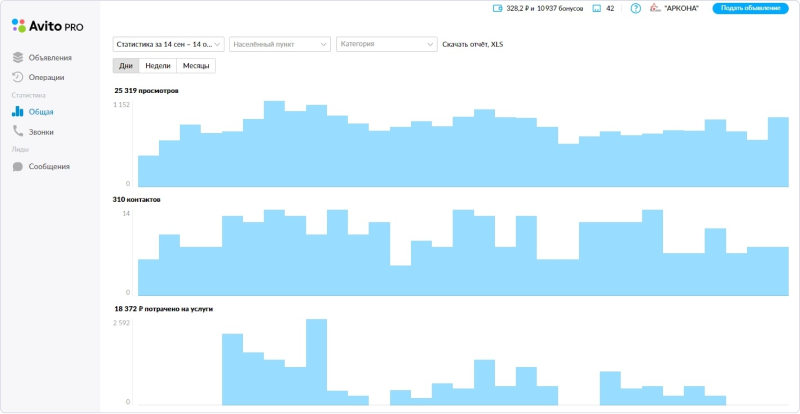
Task: Open the wallet balance icon
Action: pyautogui.click(x=498, y=8)
